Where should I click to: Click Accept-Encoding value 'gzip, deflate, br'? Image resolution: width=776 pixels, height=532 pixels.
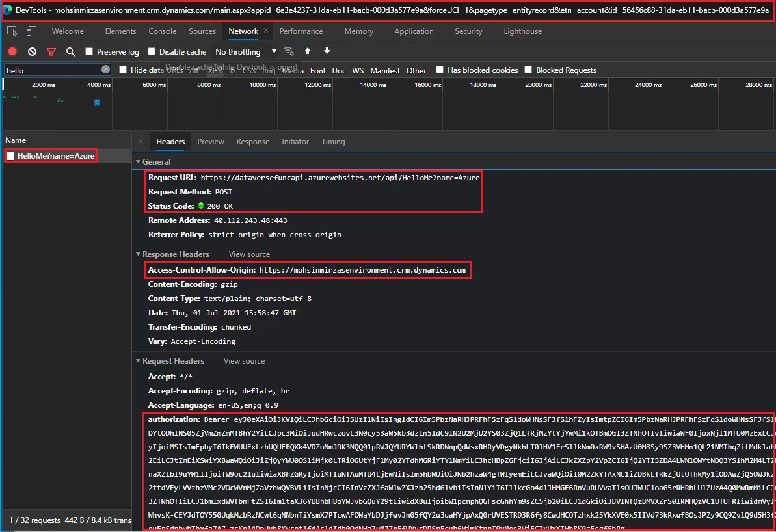[253, 390]
